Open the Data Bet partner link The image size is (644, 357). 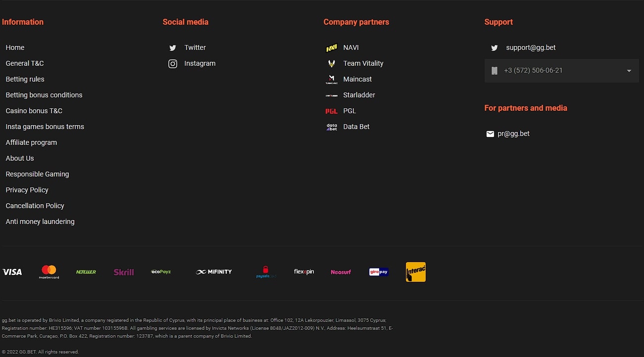click(x=356, y=127)
